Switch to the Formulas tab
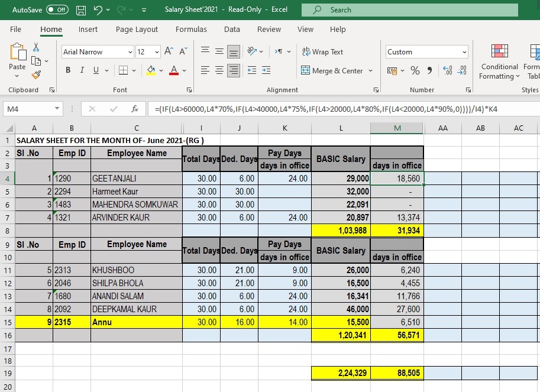This screenshot has height=392, width=540. click(191, 29)
